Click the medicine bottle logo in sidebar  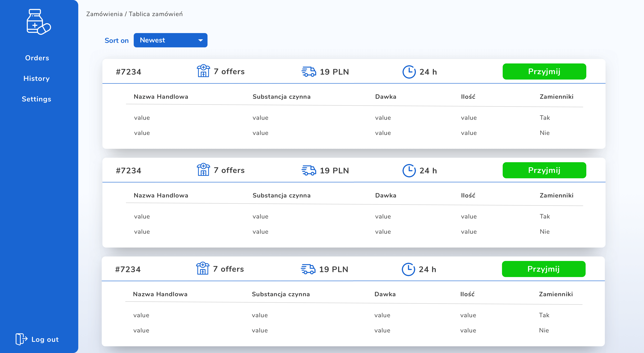(x=39, y=22)
